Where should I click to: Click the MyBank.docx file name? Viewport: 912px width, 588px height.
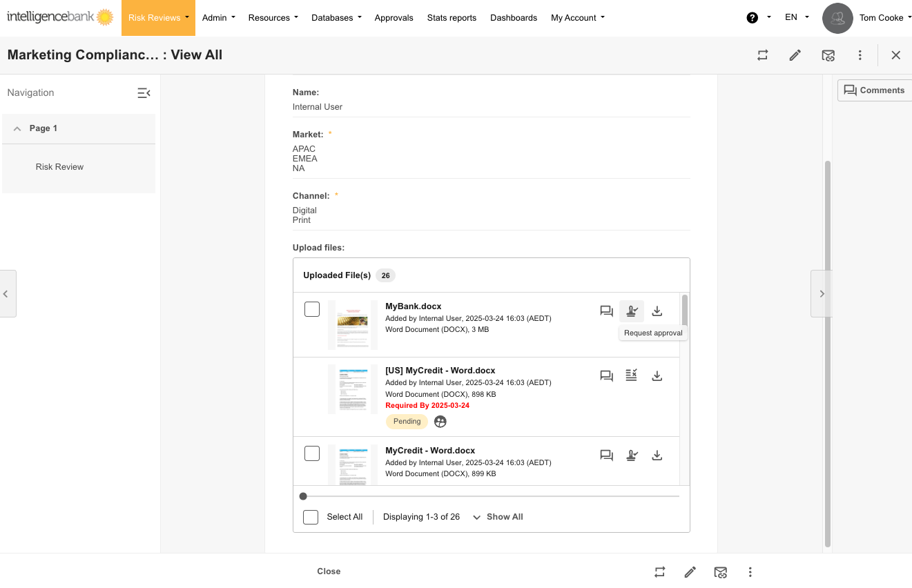pyautogui.click(x=414, y=306)
